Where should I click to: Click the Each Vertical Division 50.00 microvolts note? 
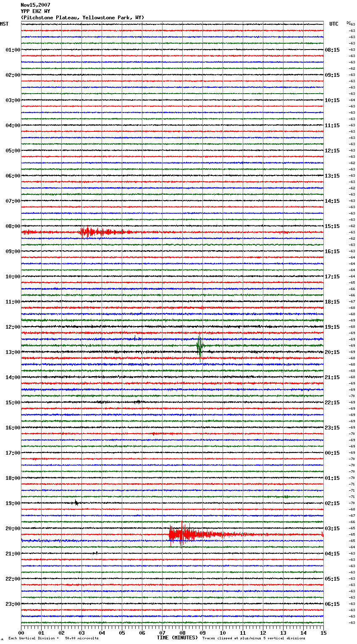[x=53, y=638]
